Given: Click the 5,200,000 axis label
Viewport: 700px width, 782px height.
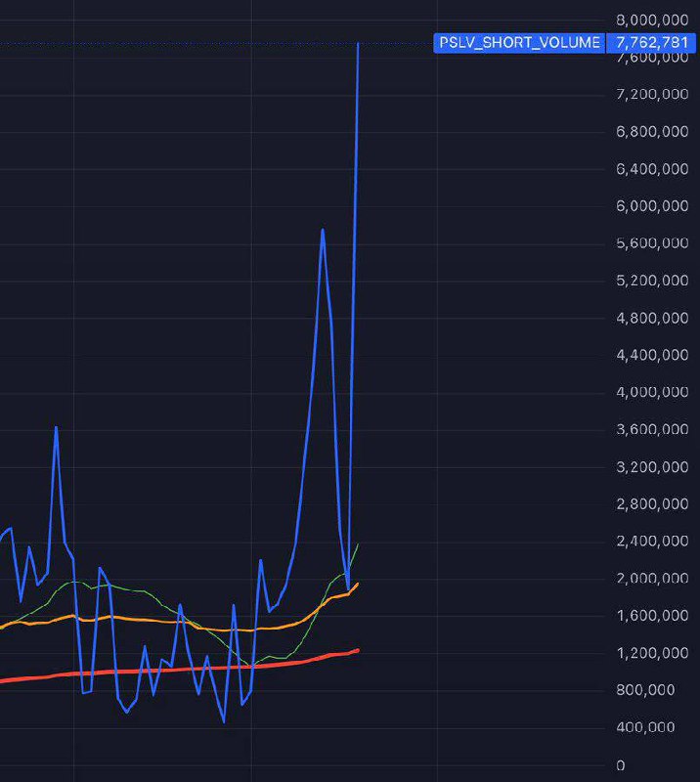Looking at the screenshot, I should coord(652,281).
